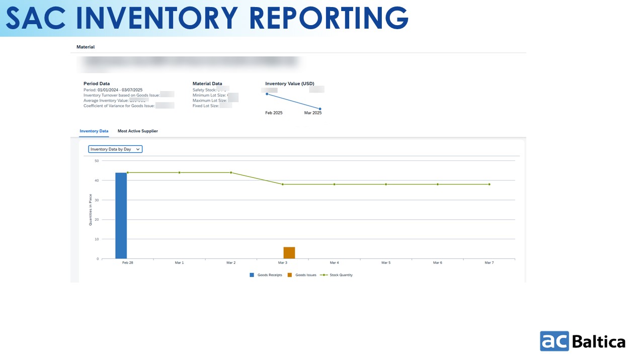Click the Stock Quantity point for Mar 6
Image resolution: width=644 pixels, height=362 pixels.
point(438,185)
